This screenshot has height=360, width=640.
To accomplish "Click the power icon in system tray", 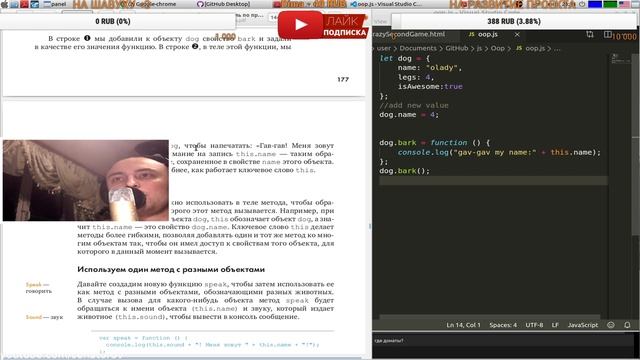I will click(582, 4).
